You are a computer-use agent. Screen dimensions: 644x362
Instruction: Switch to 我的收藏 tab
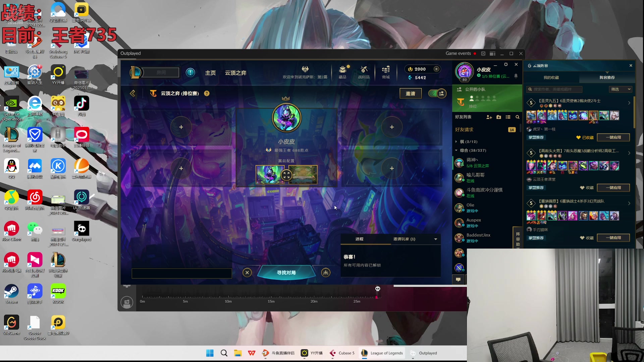551,77
